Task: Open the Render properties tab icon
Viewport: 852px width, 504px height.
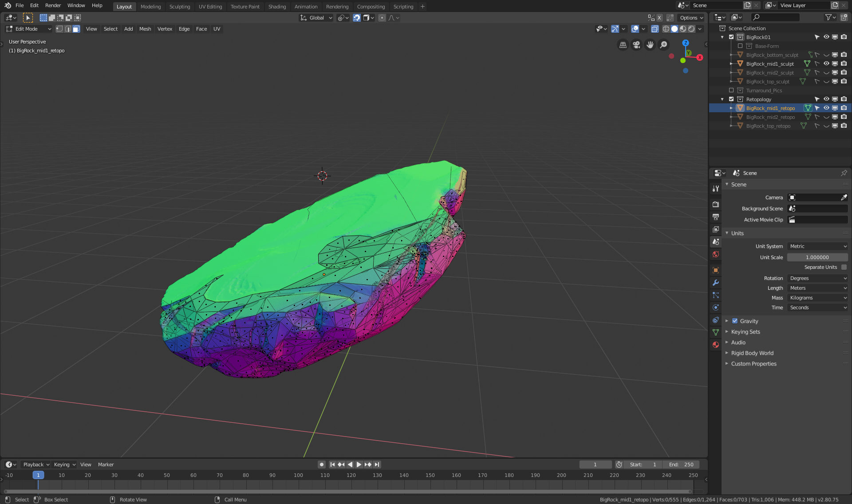Action: point(715,205)
